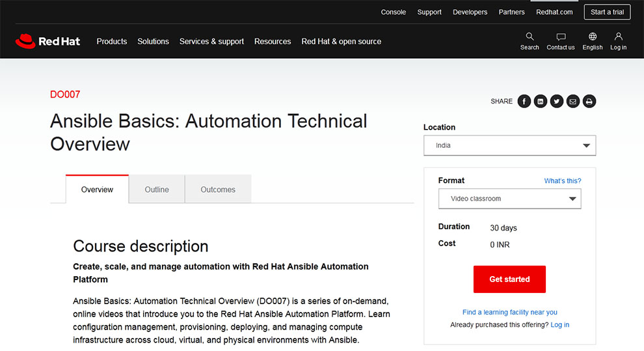Open the Redhat.com link
This screenshot has width=644, height=351.
554,12
